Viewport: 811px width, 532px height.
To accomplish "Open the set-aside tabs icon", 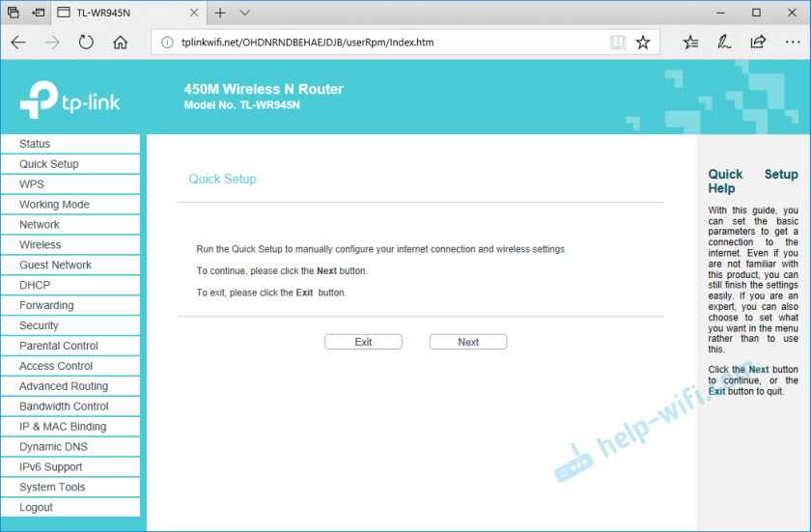I will click(x=13, y=13).
